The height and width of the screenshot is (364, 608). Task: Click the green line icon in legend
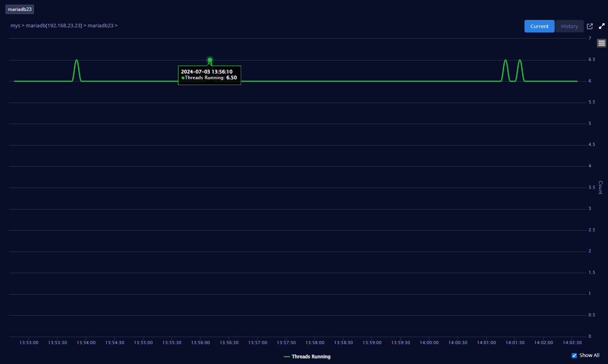(287, 357)
